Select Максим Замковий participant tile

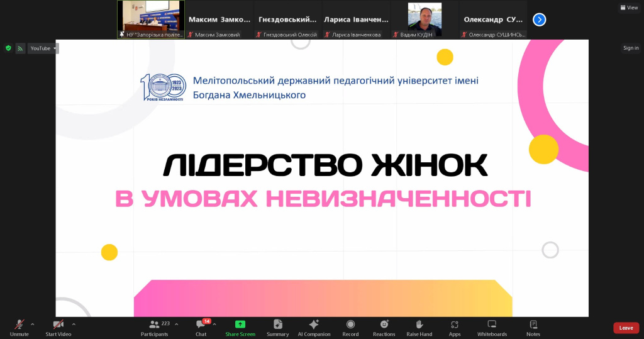point(219,19)
